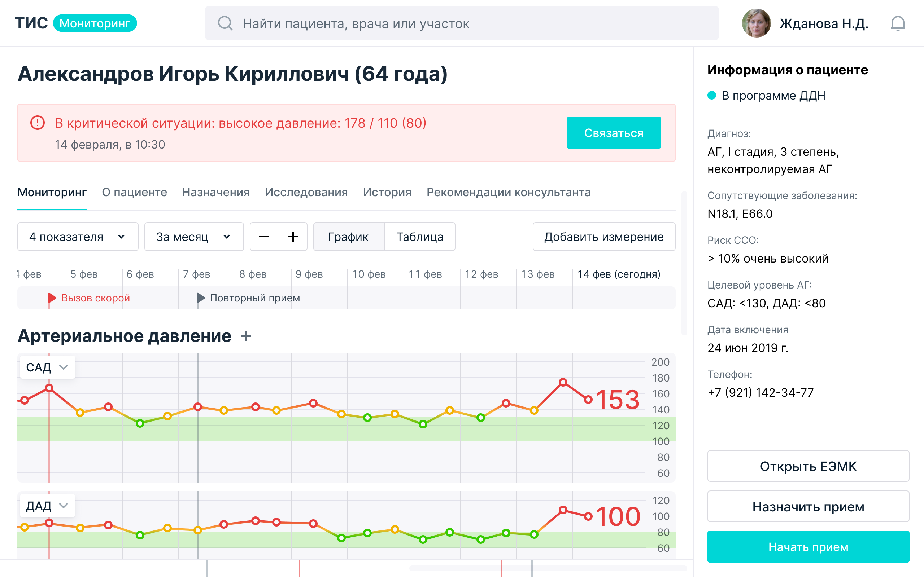924x577 pixels.
Task: Open Жданова Н.Д. profile avatar
Action: 756,23
